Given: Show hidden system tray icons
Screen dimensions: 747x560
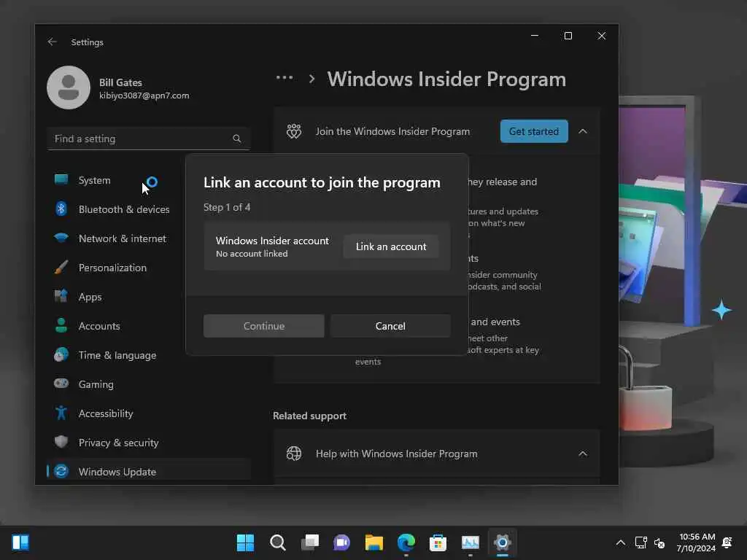Looking at the screenshot, I should [x=620, y=542].
